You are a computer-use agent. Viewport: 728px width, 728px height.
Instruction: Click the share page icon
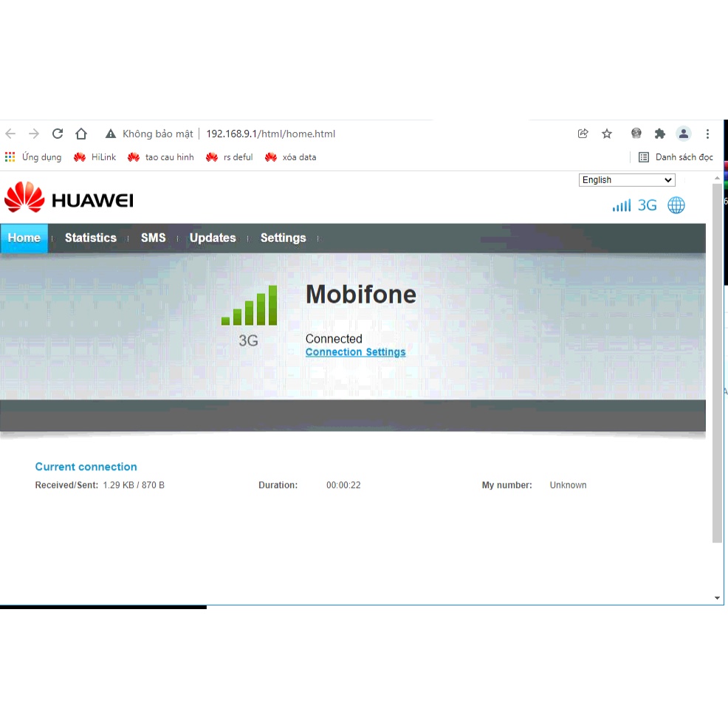pyautogui.click(x=583, y=134)
